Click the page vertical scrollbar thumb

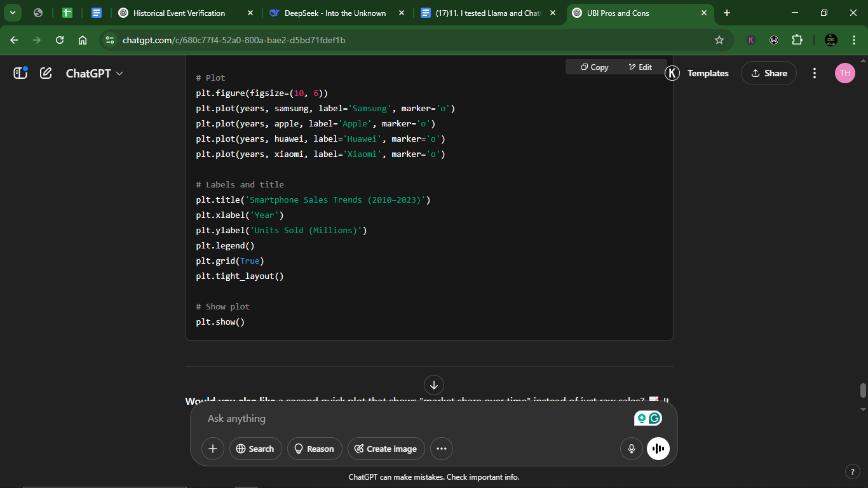coord(863,390)
